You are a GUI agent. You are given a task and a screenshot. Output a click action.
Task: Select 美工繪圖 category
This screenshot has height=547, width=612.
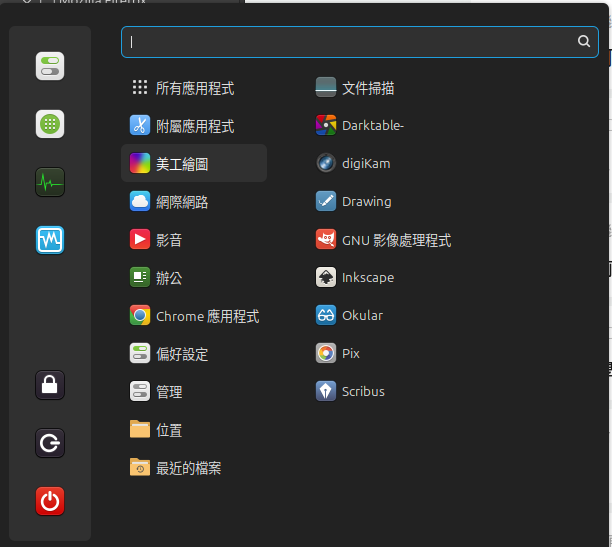194,163
